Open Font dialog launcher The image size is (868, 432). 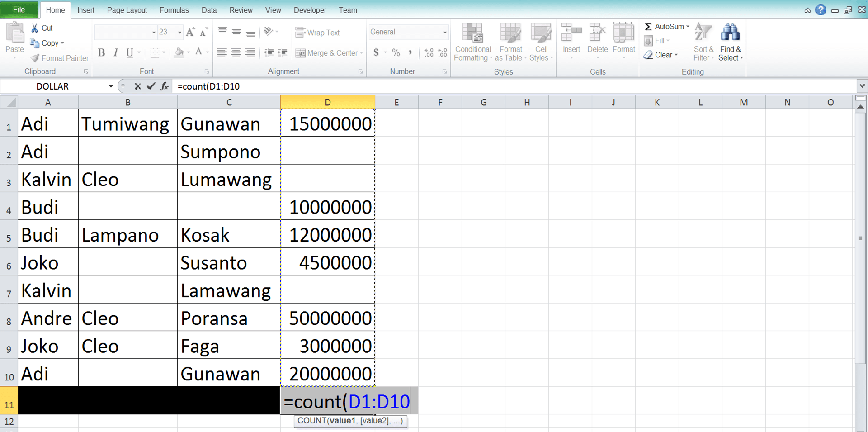[207, 71]
